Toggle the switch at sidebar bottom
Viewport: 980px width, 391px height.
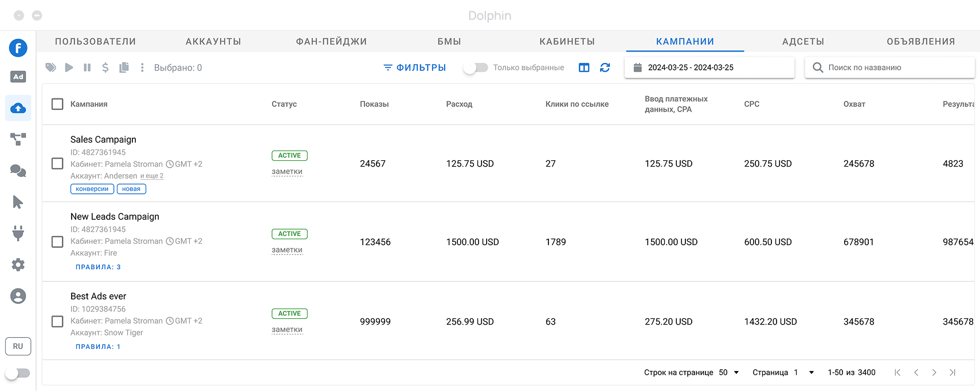click(18, 373)
